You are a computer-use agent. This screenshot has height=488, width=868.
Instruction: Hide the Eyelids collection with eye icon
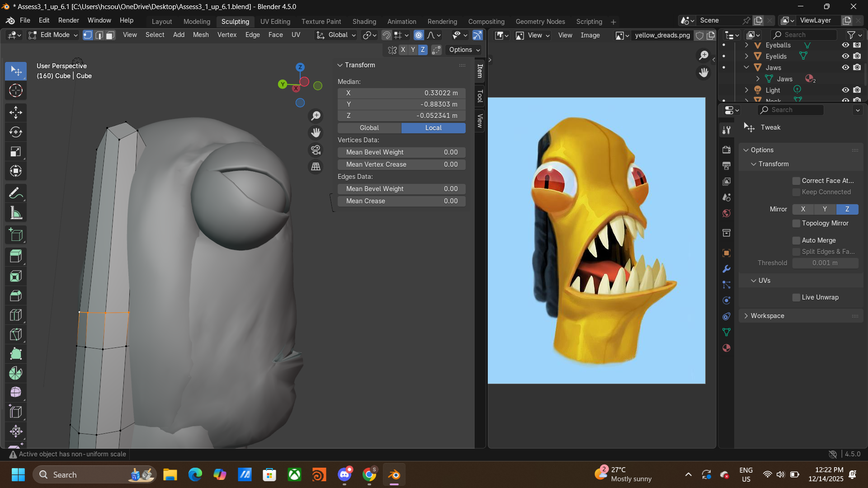(845, 56)
